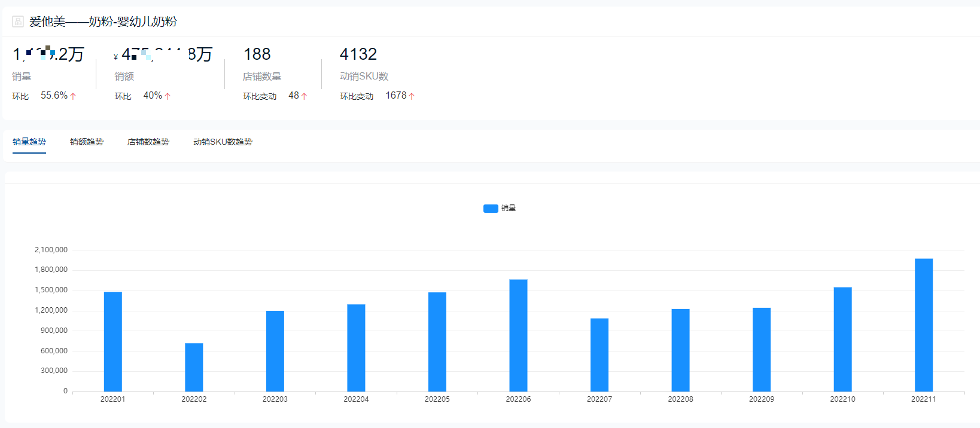Viewport: 980px width, 428px height.
Task: Click the 202201 bar in the chart
Action: tap(112, 341)
